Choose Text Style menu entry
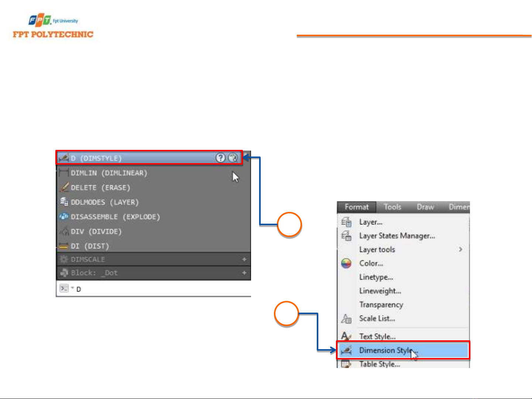532x399 pixels. click(x=377, y=337)
